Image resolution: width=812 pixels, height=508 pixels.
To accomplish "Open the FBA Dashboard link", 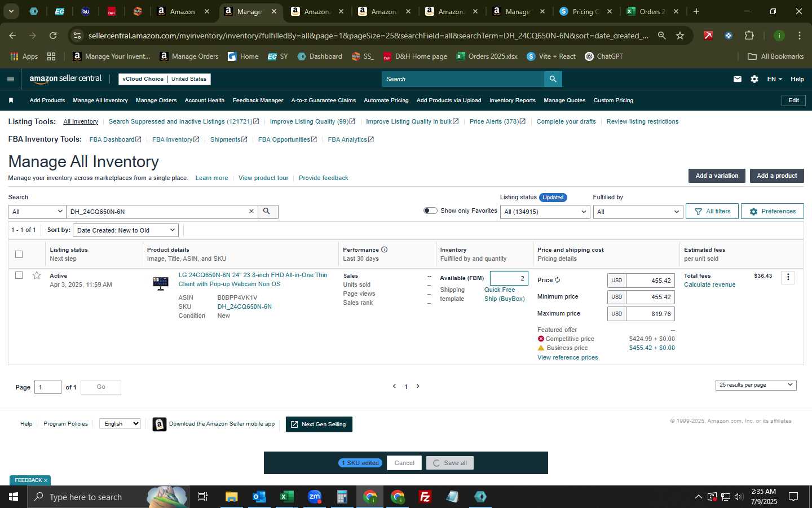I will coord(115,139).
